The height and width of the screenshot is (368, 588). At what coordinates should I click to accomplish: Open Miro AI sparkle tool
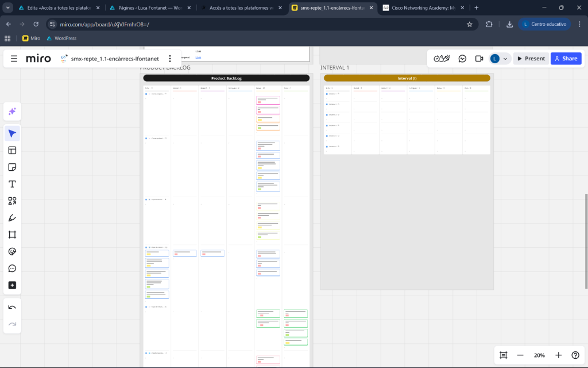pyautogui.click(x=12, y=112)
